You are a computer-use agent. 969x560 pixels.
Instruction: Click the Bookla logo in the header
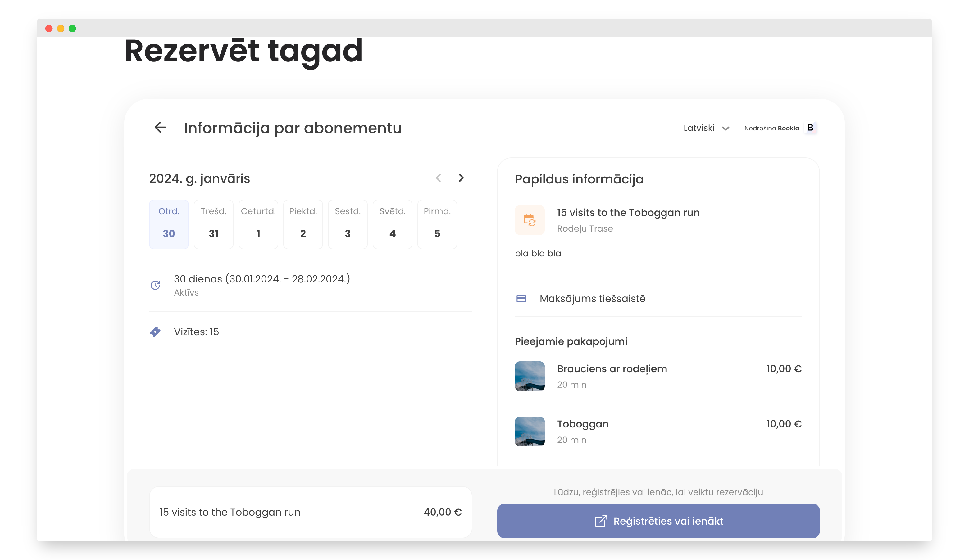[x=811, y=128]
